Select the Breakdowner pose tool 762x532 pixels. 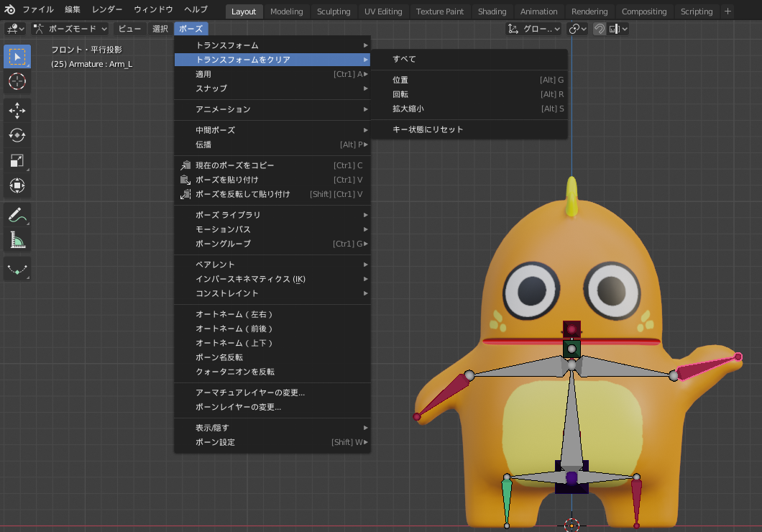point(17,269)
